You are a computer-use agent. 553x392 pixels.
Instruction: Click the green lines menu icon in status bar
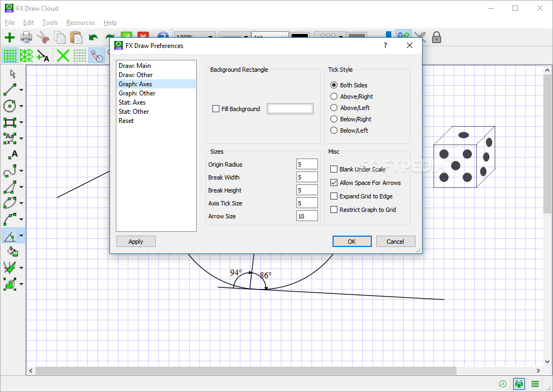535,384
